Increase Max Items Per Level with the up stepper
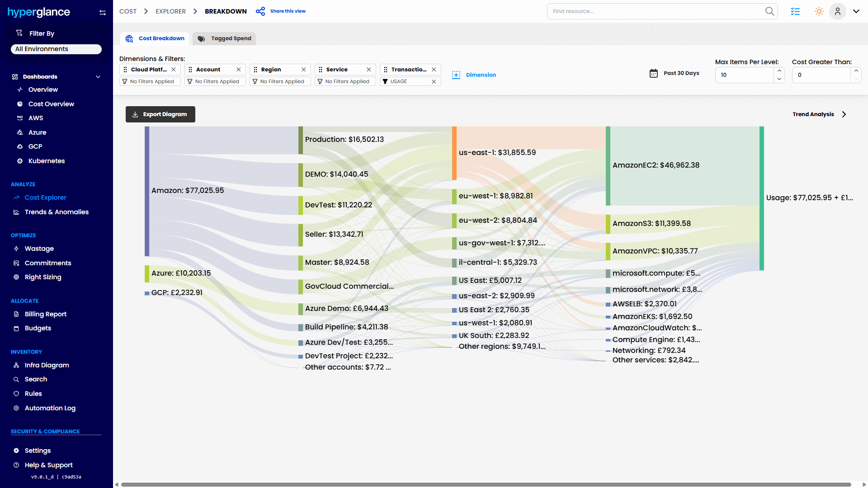The image size is (868, 488). click(779, 71)
